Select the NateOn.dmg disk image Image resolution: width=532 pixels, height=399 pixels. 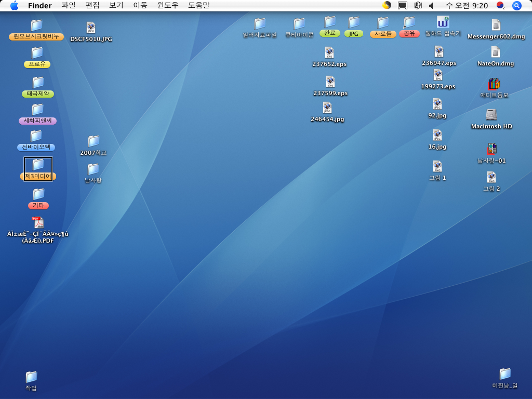495,52
